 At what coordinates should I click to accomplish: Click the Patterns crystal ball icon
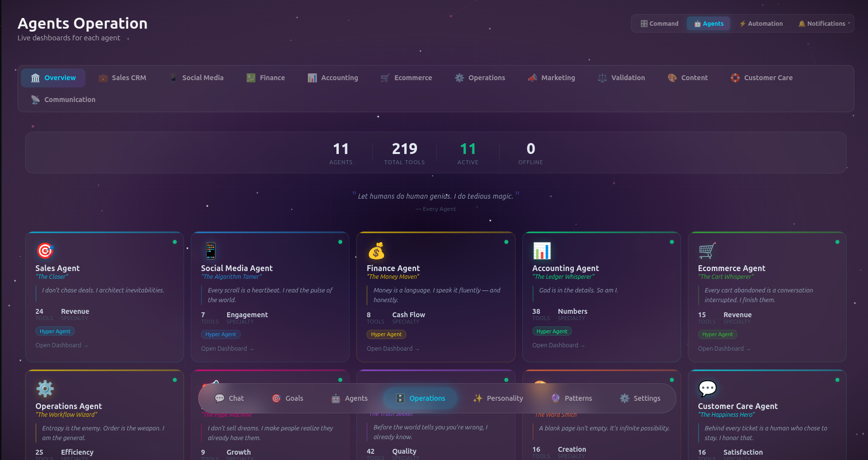[556, 398]
